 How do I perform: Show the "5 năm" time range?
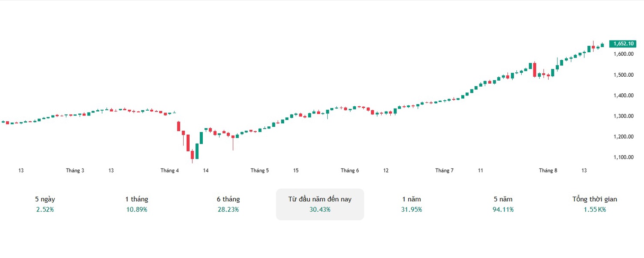(x=503, y=204)
